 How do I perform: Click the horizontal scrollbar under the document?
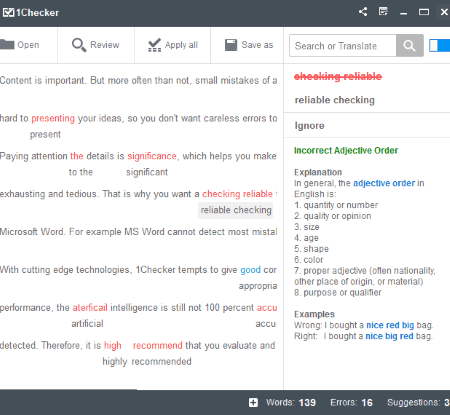click(x=68, y=389)
